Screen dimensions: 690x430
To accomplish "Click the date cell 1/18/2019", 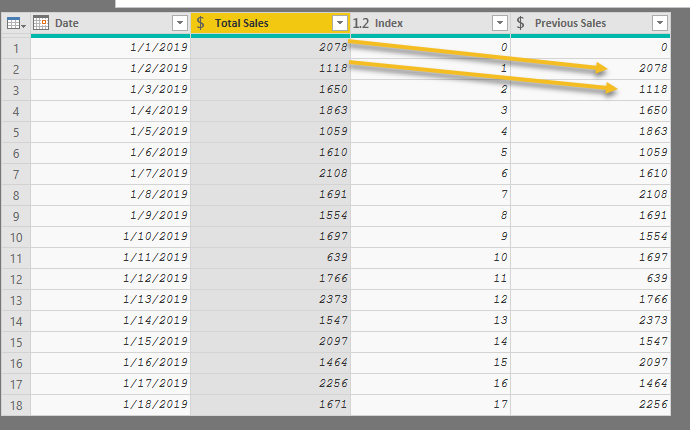I will point(110,405).
